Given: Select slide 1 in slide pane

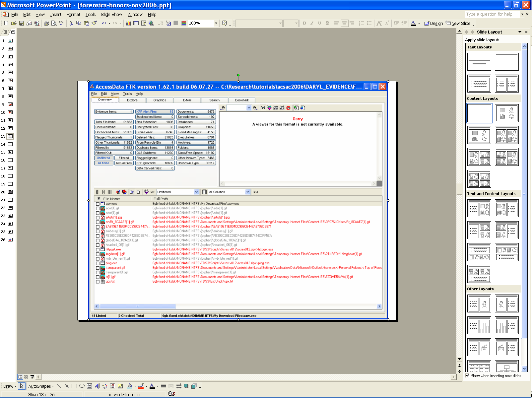Looking at the screenshot, I should pyautogui.click(x=10, y=41).
